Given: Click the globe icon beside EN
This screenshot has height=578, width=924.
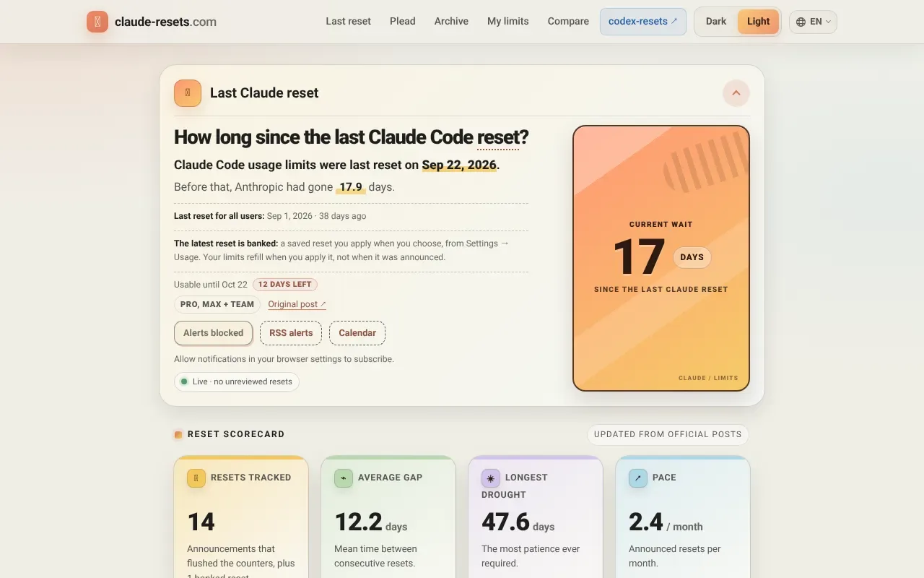Looking at the screenshot, I should [801, 22].
